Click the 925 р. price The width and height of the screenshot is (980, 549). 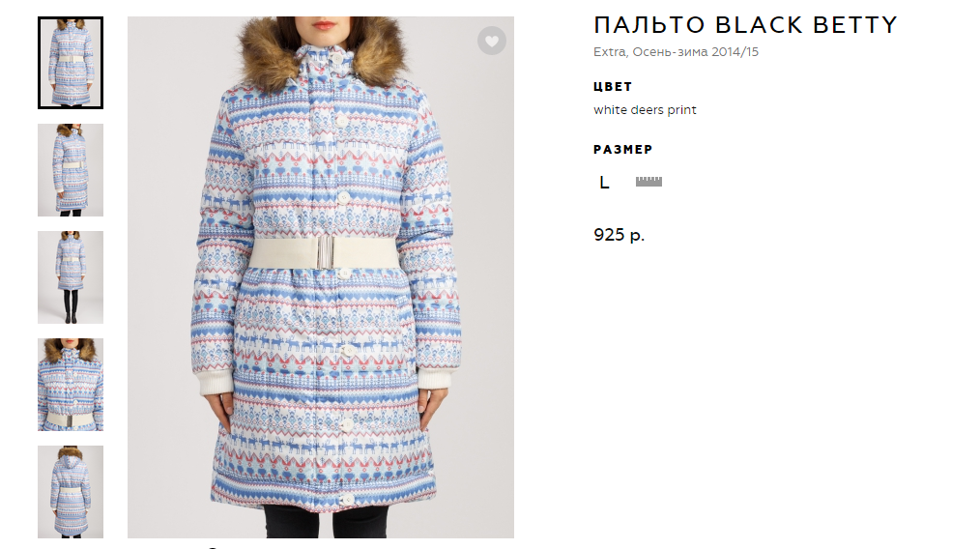click(619, 235)
